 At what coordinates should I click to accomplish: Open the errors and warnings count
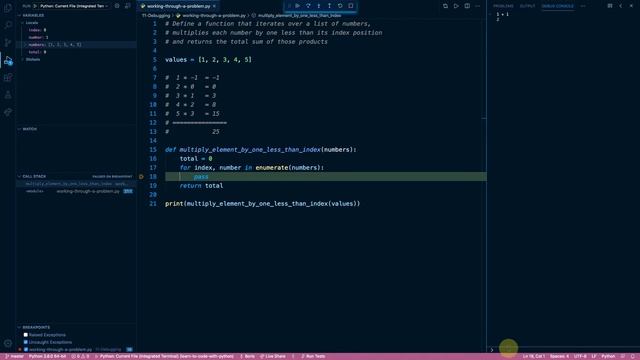(x=80, y=356)
